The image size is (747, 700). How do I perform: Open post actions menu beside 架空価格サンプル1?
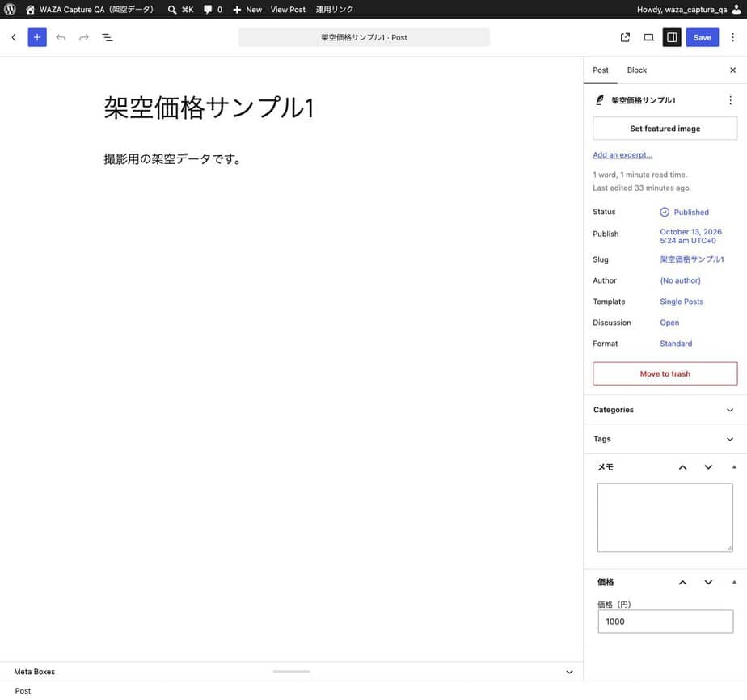tap(730, 100)
